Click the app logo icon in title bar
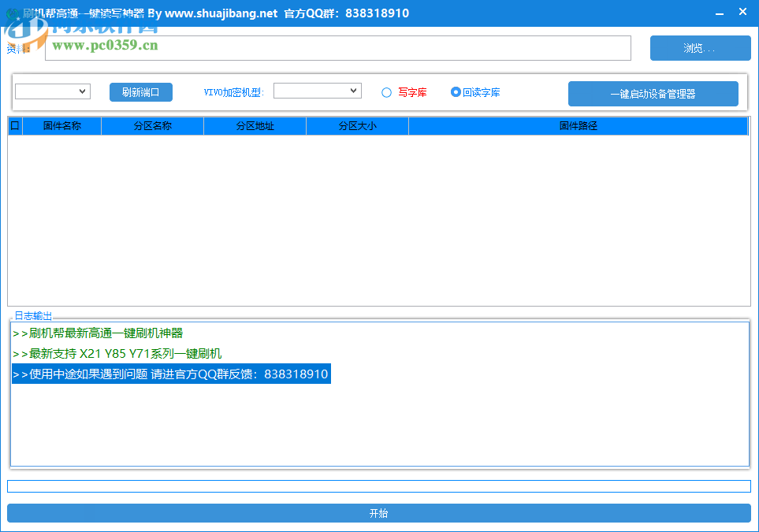759x532 pixels. point(12,13)
